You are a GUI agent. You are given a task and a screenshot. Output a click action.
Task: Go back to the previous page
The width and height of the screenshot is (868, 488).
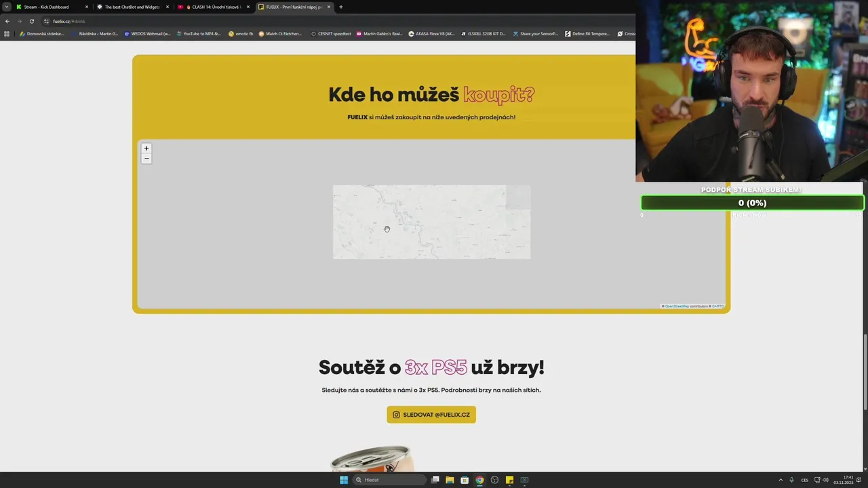click(7, 21)
